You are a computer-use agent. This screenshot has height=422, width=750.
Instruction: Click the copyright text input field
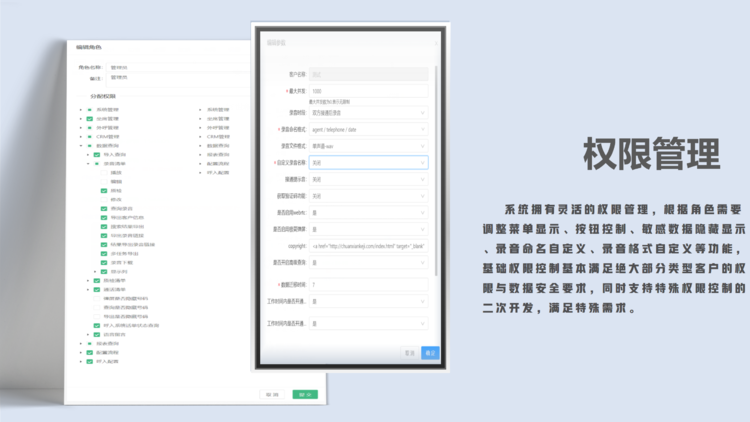[x=367, y=246]
